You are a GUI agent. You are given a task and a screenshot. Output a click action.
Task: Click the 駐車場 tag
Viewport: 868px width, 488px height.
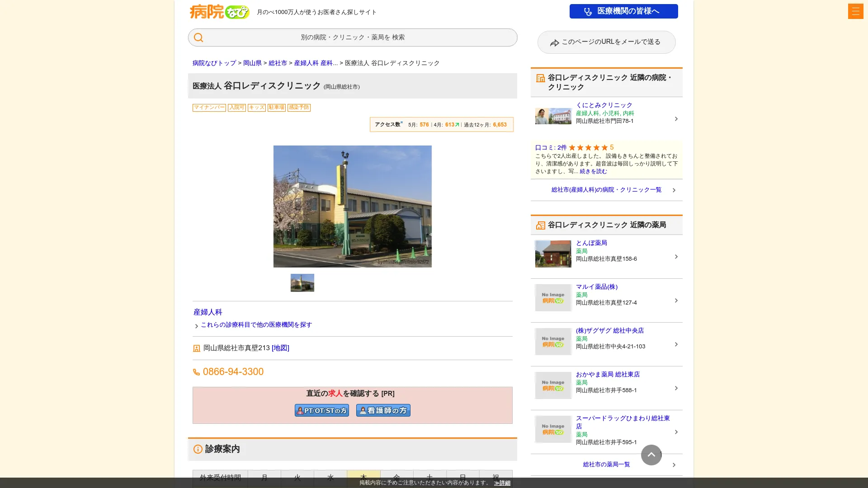tap(276, 108)
